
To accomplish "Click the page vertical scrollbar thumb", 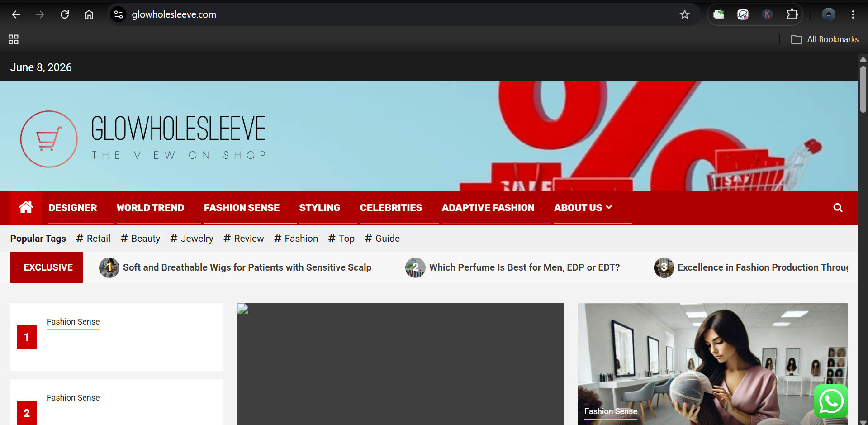I will 863,89.
